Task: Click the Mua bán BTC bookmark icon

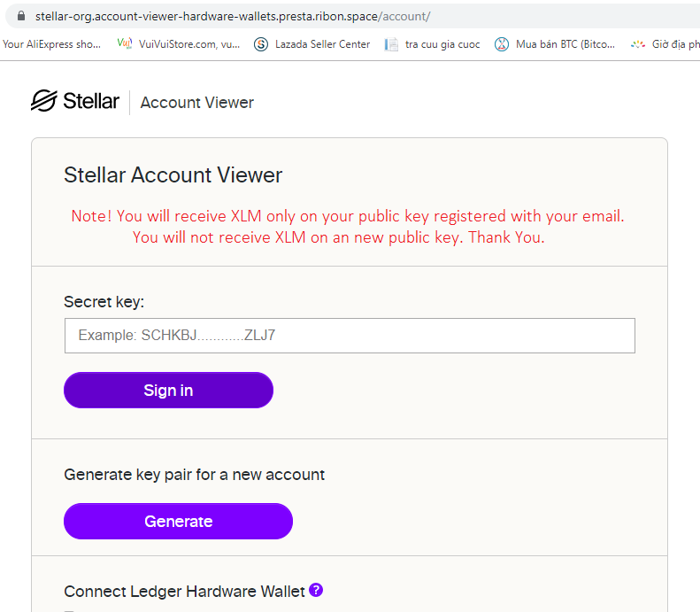Action: 502,44
